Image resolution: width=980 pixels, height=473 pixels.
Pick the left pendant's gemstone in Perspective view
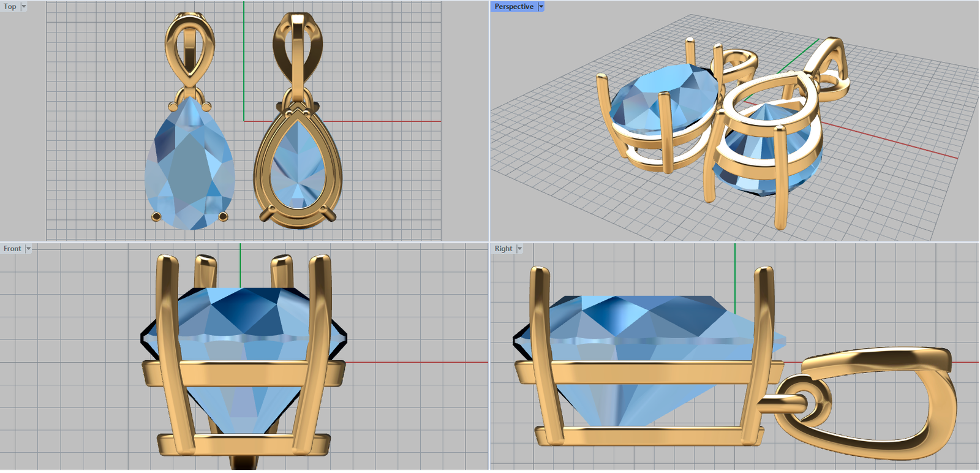661,98
